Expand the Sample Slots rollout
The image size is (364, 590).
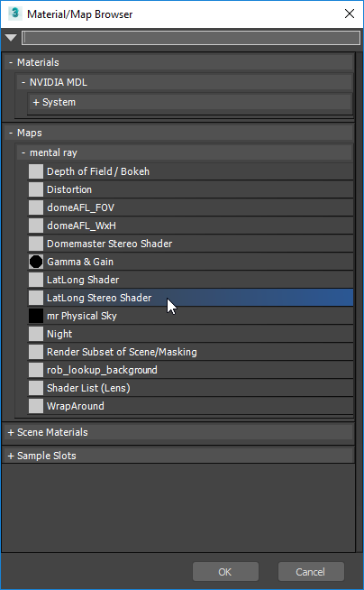pyautogui.click(x=178, y=456)
